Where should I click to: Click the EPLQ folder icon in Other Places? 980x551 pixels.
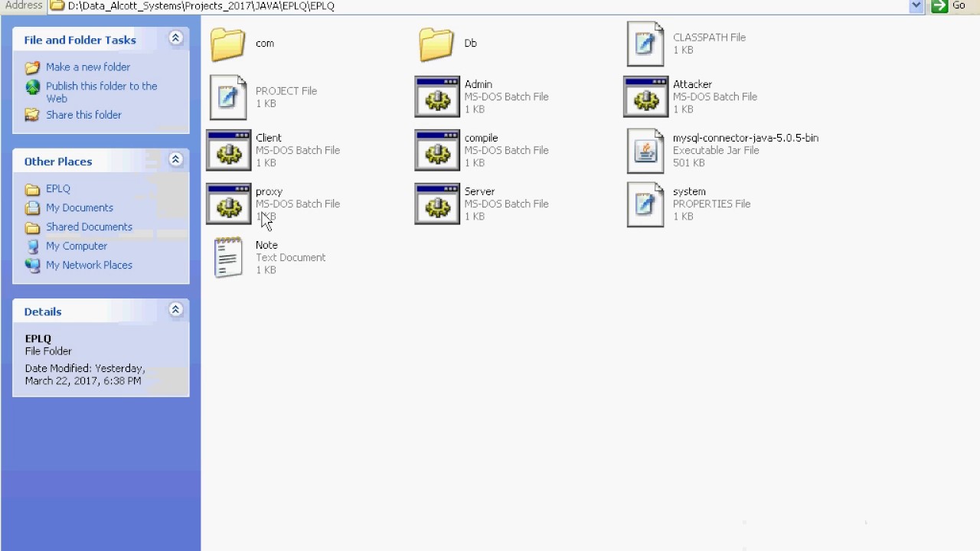tap(32, 189)
